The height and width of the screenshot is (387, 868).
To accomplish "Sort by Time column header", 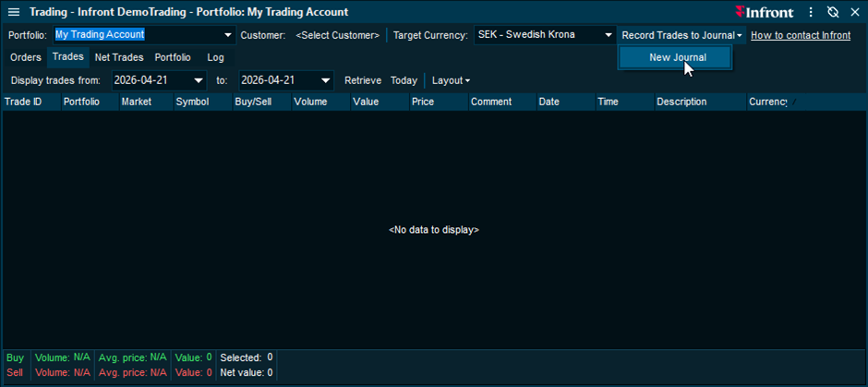I will point(624,102).
